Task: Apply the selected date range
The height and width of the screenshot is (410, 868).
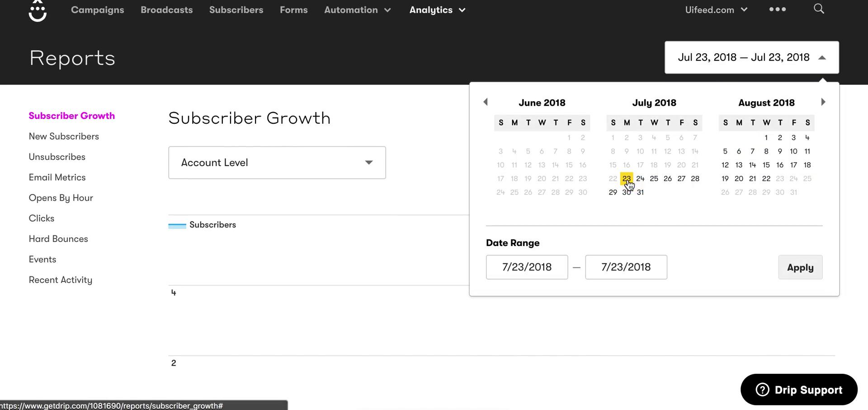Action: 800,267
